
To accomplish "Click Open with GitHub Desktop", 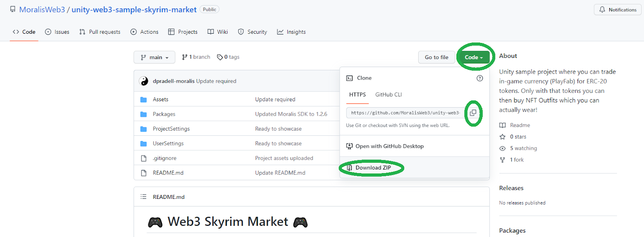I will (x=389, y=146).
